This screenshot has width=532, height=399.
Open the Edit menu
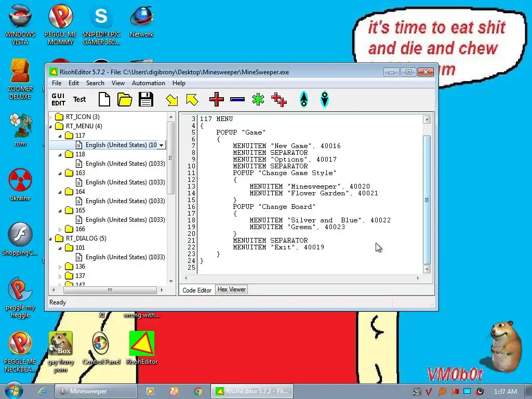click(74, 83)
